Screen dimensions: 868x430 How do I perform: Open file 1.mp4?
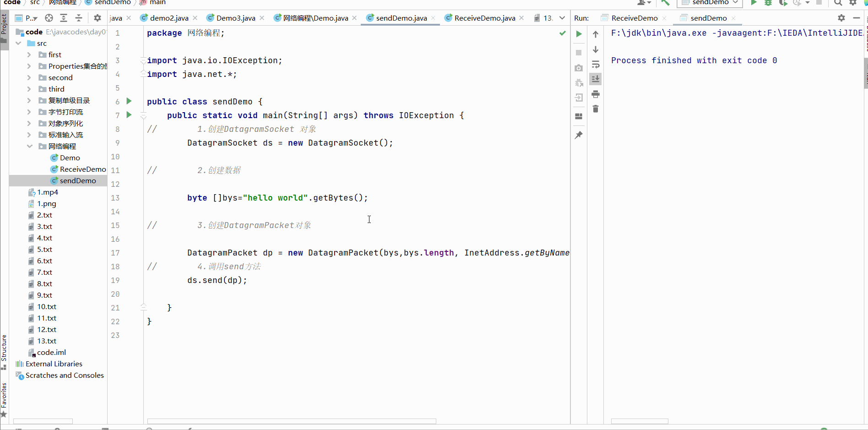[43, 192]
